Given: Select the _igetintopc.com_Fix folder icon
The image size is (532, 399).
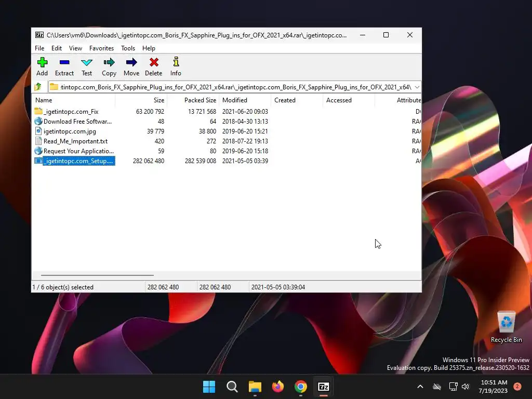Looking at the screenshot, I should pyautogui.click(x=38, y=111).
